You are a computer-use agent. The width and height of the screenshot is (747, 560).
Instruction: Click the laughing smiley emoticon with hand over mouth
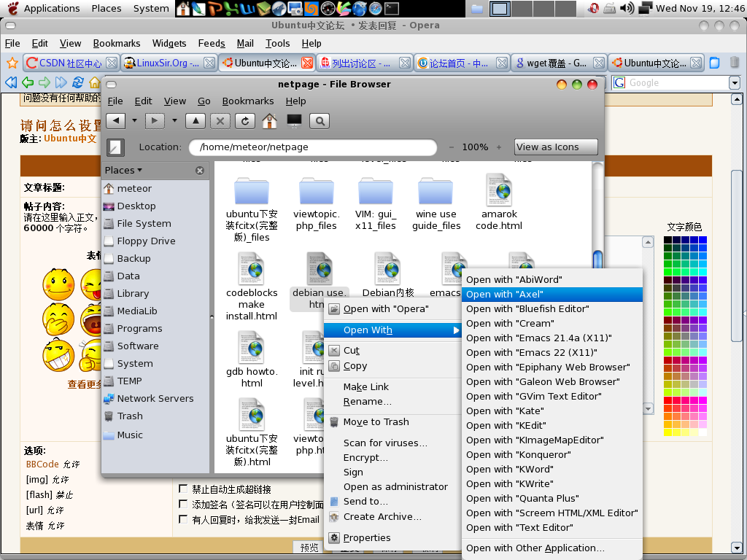58,319
